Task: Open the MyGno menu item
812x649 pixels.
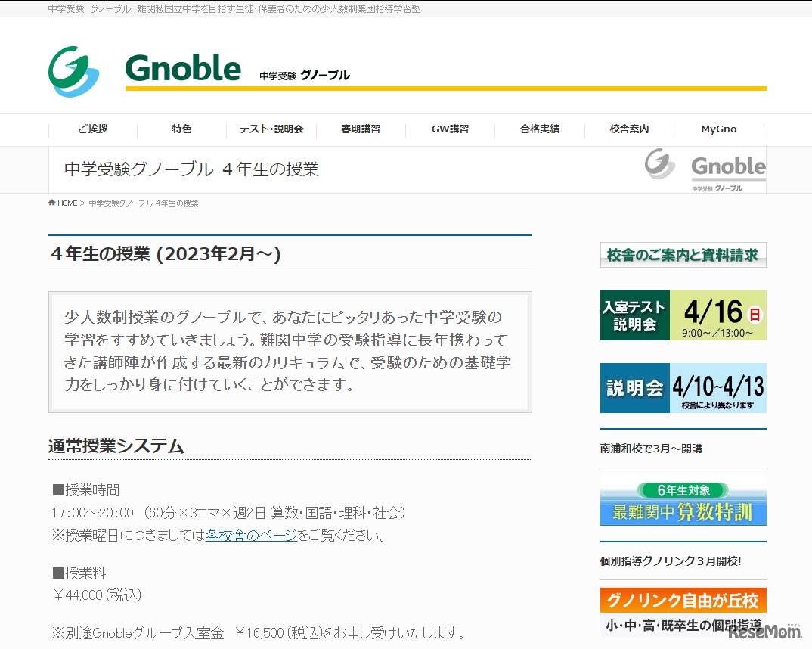Action: [x=719, y=129]
